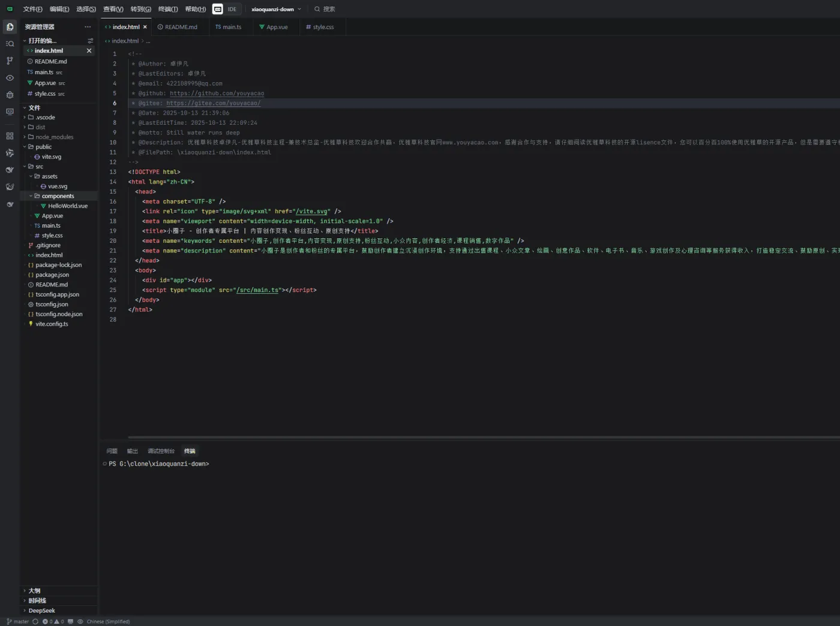The image size is (840, 626).
Task: Close the index.html editor tab
Action: tap(145, 27)
